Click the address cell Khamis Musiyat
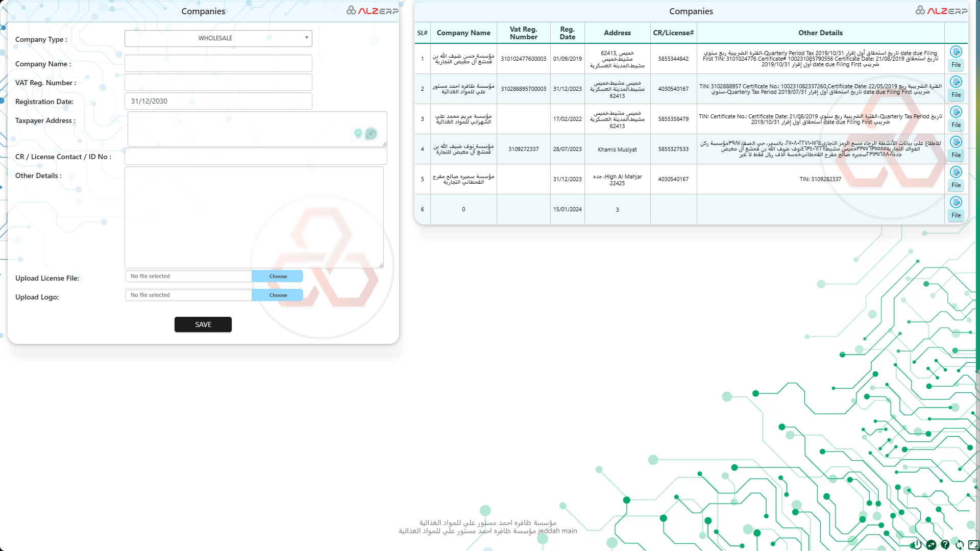The image size is (980, 551). 618,149
